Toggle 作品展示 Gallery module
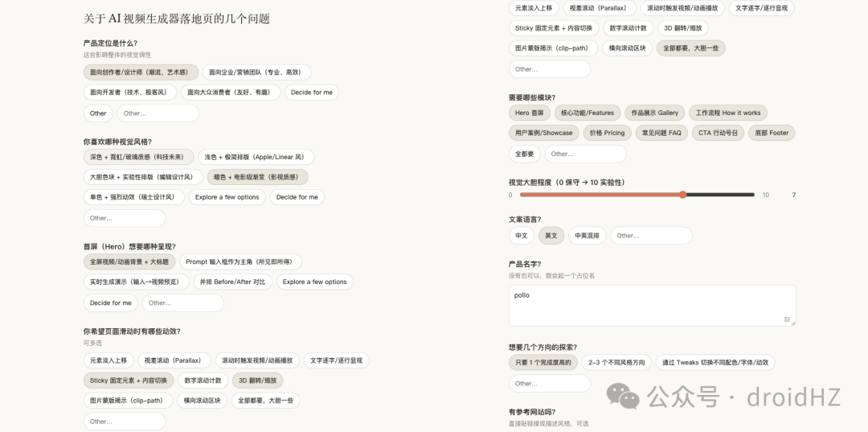 (655, 113)
